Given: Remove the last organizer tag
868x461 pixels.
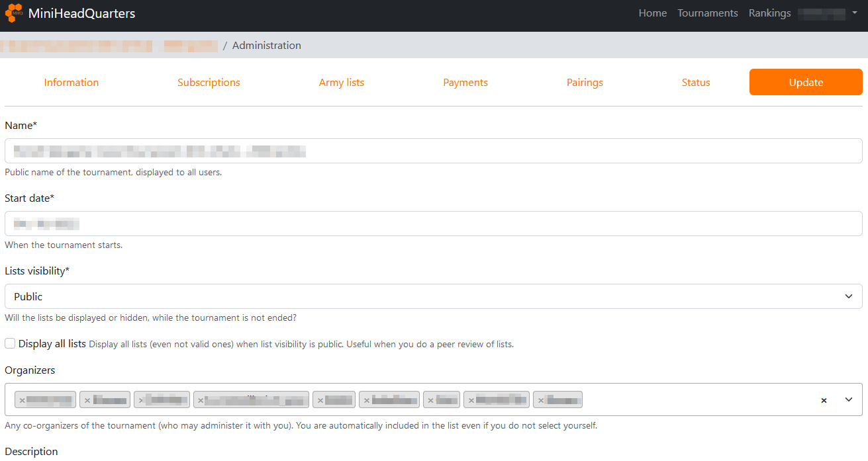Looking at the screenshot, I should [541, 400].
